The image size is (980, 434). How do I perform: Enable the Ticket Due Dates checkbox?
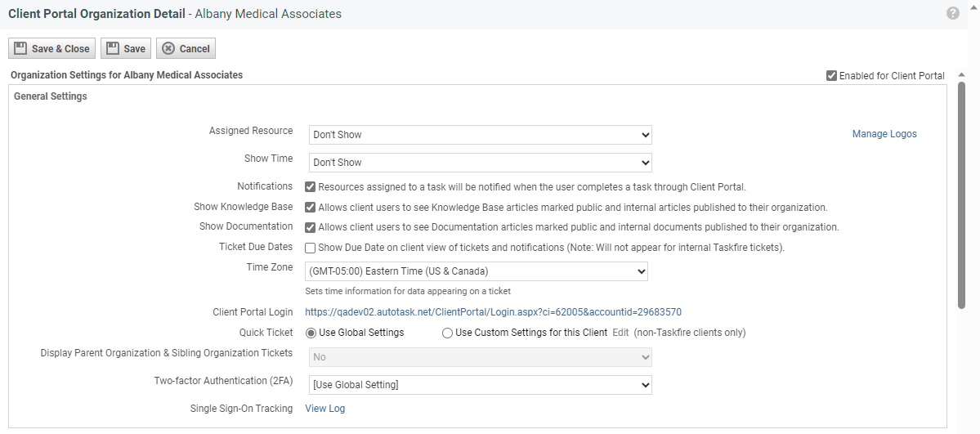(x=311, y=248)
